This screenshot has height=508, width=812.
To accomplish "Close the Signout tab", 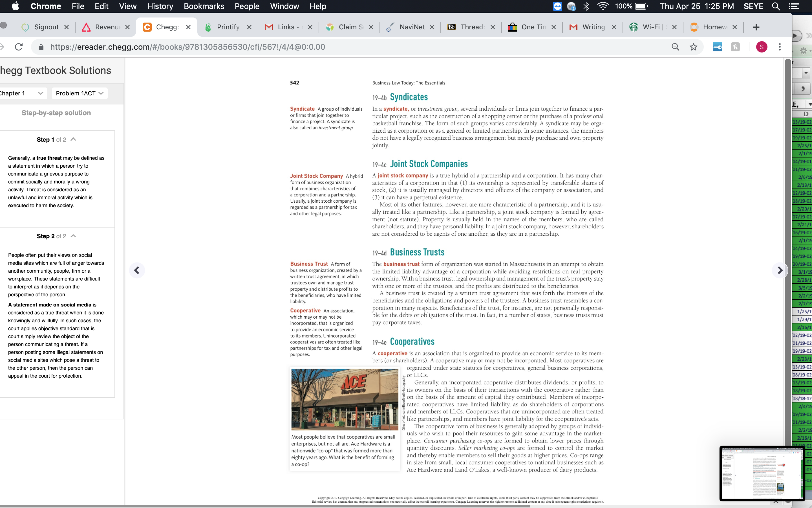I will [67, 27].
